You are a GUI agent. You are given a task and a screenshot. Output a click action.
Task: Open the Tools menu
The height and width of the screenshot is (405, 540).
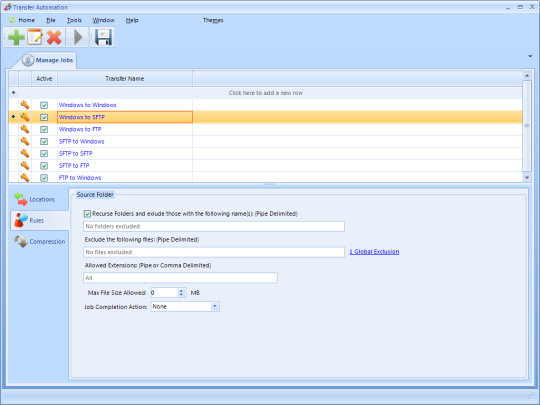pyautogui.click(x=74, y=20)
